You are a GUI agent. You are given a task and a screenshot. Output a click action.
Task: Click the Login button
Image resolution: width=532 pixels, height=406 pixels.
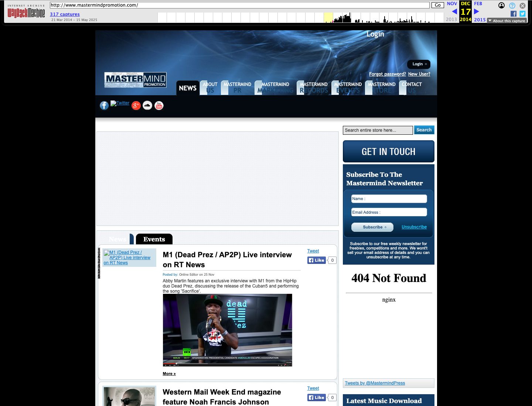click(419, 64)
